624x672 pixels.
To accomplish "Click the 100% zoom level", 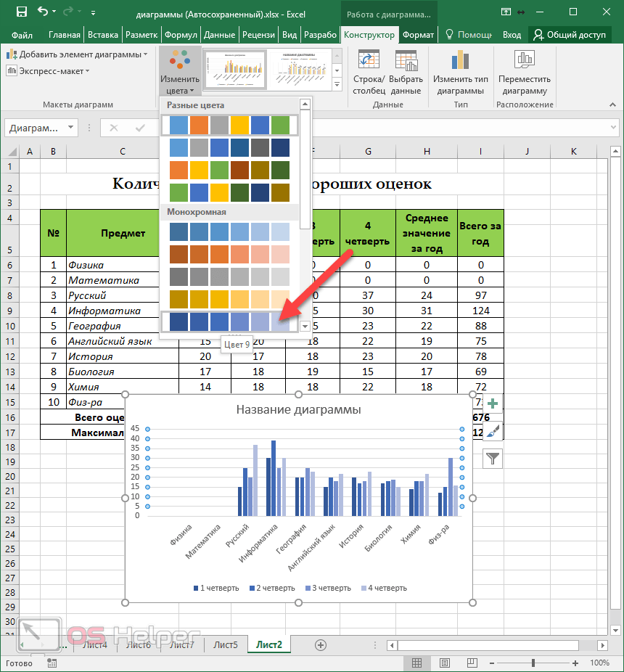I will pos(599,663).
